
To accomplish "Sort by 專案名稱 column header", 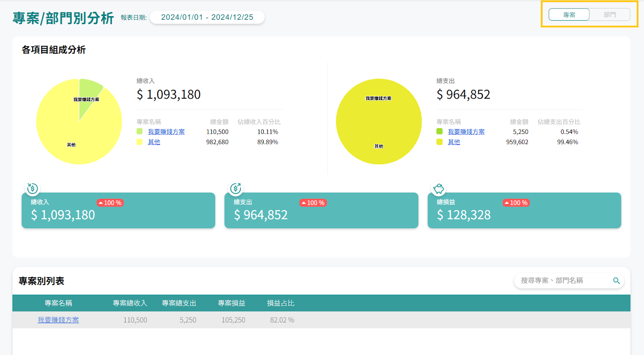I will tap(58, 303).
